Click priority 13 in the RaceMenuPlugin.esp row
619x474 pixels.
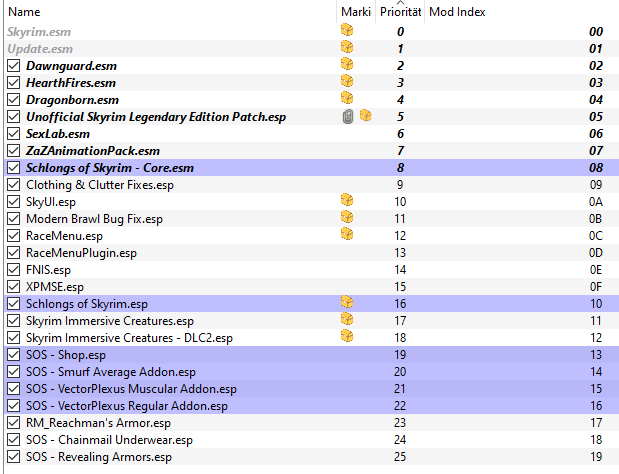point(400,253)
